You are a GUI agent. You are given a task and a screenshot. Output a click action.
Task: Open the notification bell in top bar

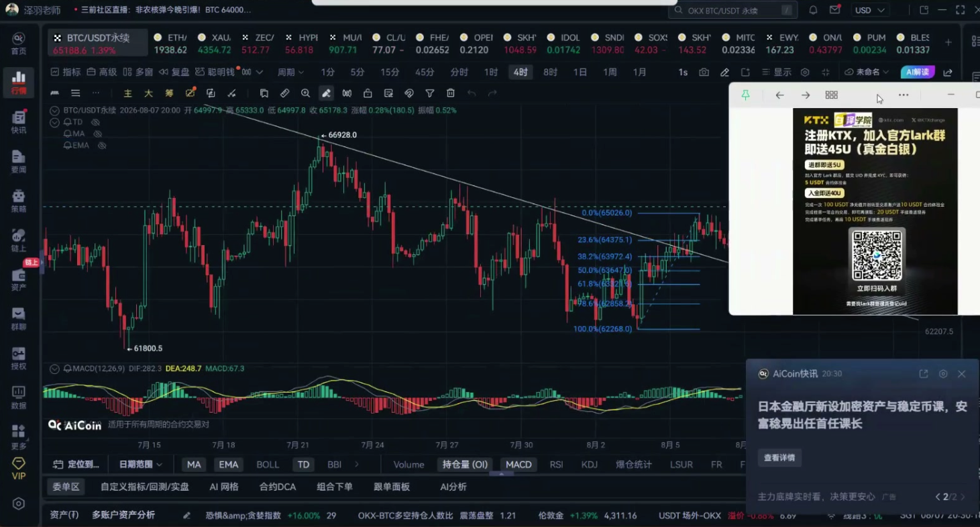(x=813, y=10)
